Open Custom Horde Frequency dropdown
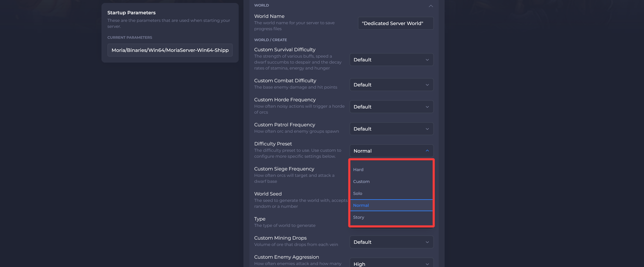This screenshot has width=644, height=267. pyautogui.click(x=391, y=107)
